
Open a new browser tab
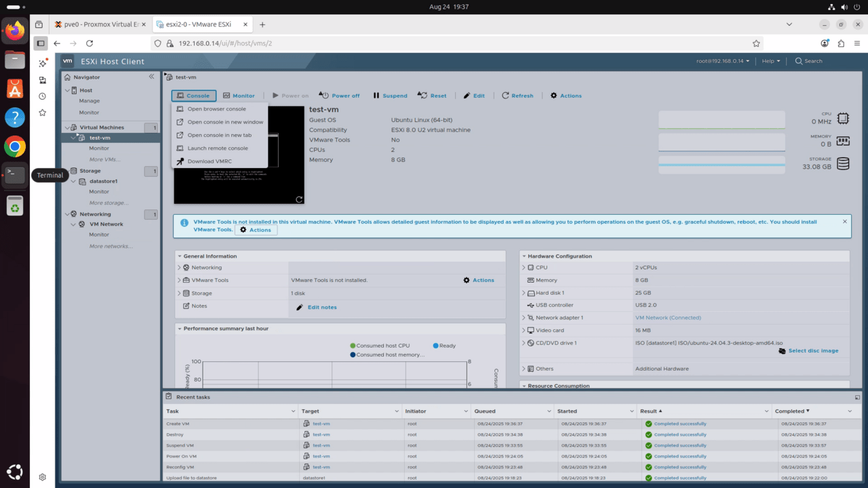tap(262, 24)
